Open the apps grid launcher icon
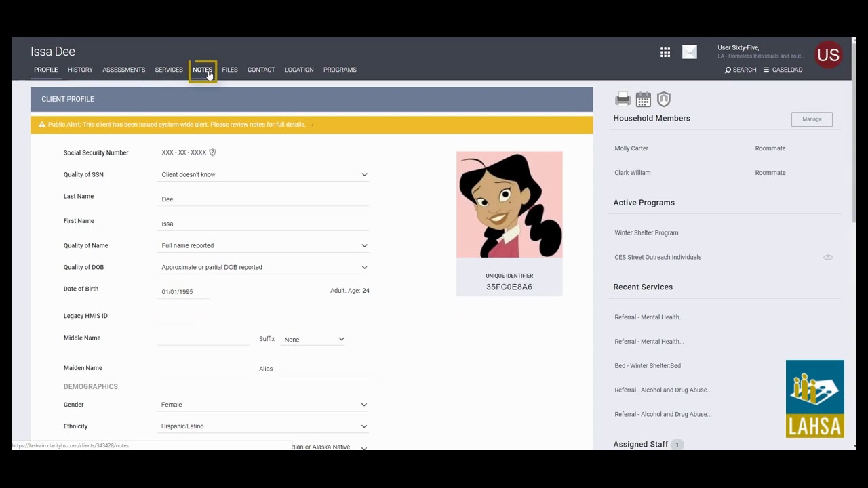 (x=665, y=52)
